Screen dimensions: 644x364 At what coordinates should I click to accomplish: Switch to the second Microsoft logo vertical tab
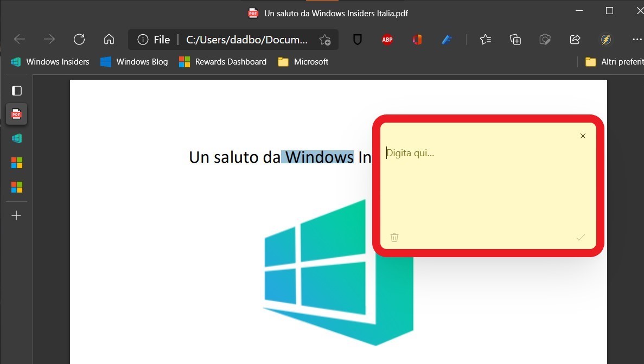coord(16,187)
